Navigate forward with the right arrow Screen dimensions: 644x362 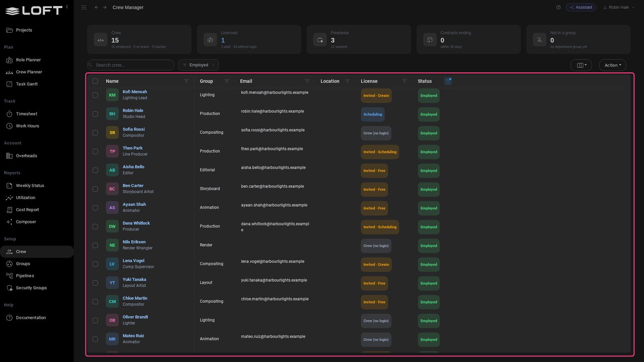[105, 8]
